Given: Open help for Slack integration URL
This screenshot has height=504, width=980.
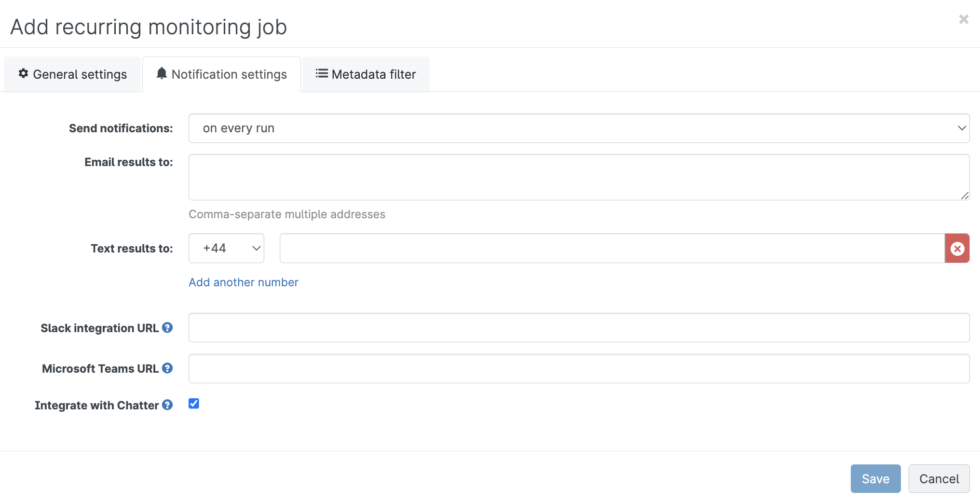Looking at the screenshot, I should coord(167,328).
